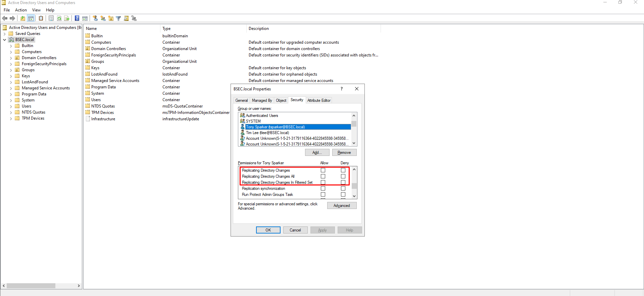Screen dimensions: 644x296
Task: Create a new user with the toolbar icon
Action: [95, 18]
